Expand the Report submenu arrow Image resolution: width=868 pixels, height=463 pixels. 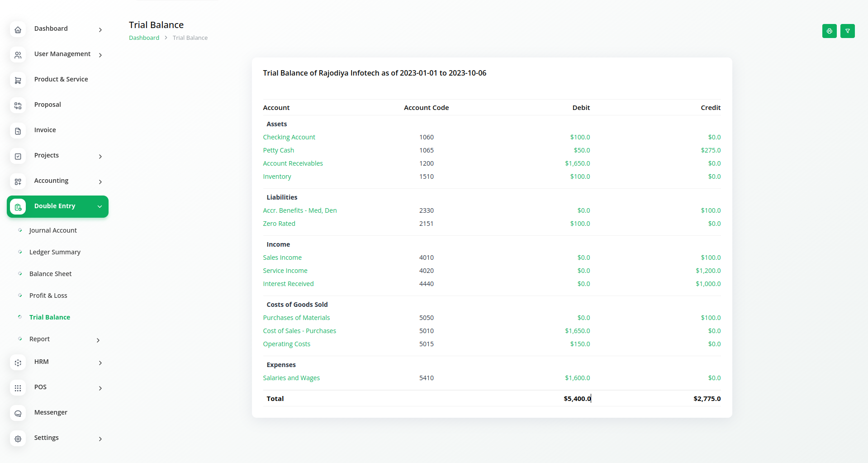tap(98, 340)
